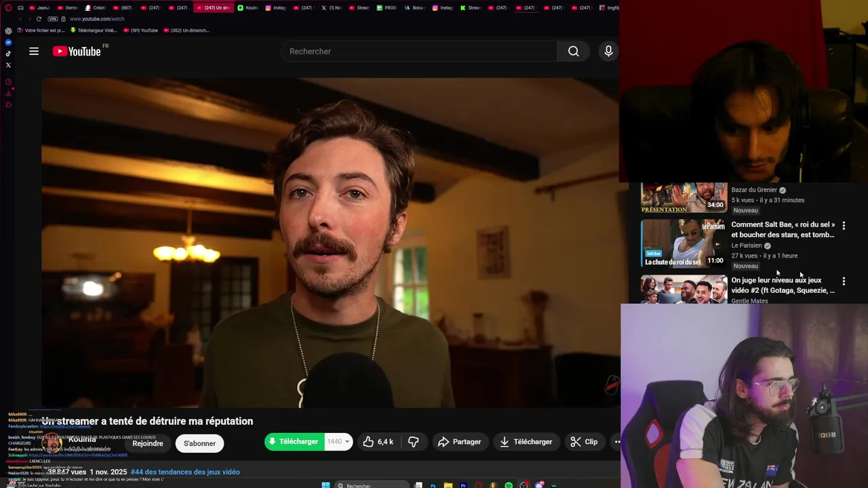868x488 pixels.
Task: Create a Clip with scissors button
Action: point(585,442)
